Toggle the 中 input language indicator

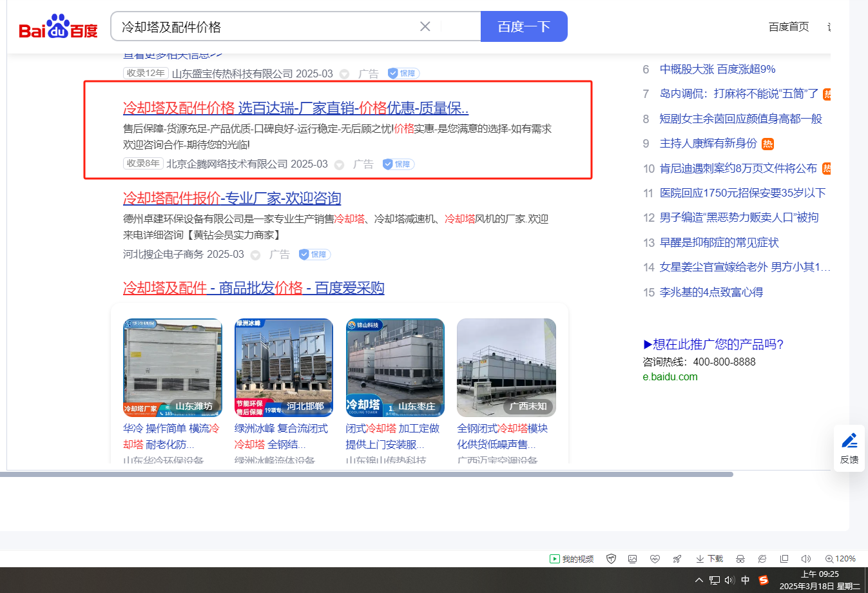746,580
